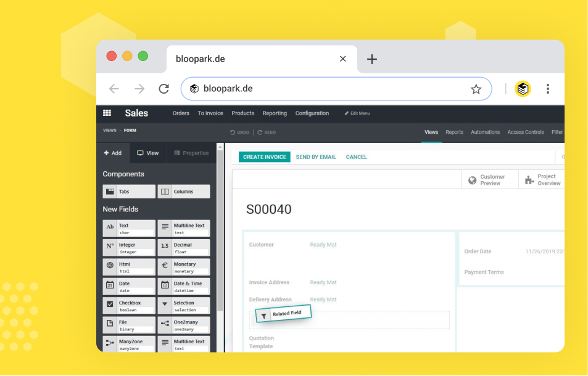Switch to the Reports tab
This screenshot has height=376, width=588.
454,132
